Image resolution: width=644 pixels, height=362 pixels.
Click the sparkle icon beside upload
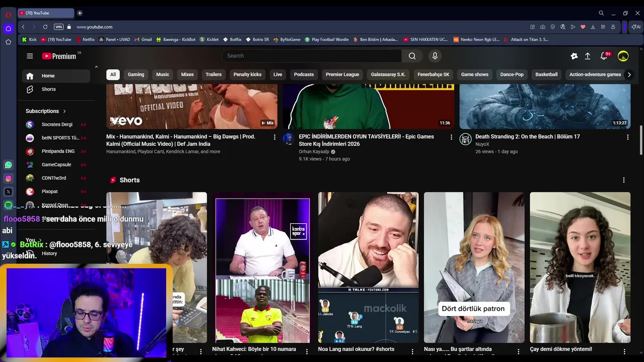574,56
